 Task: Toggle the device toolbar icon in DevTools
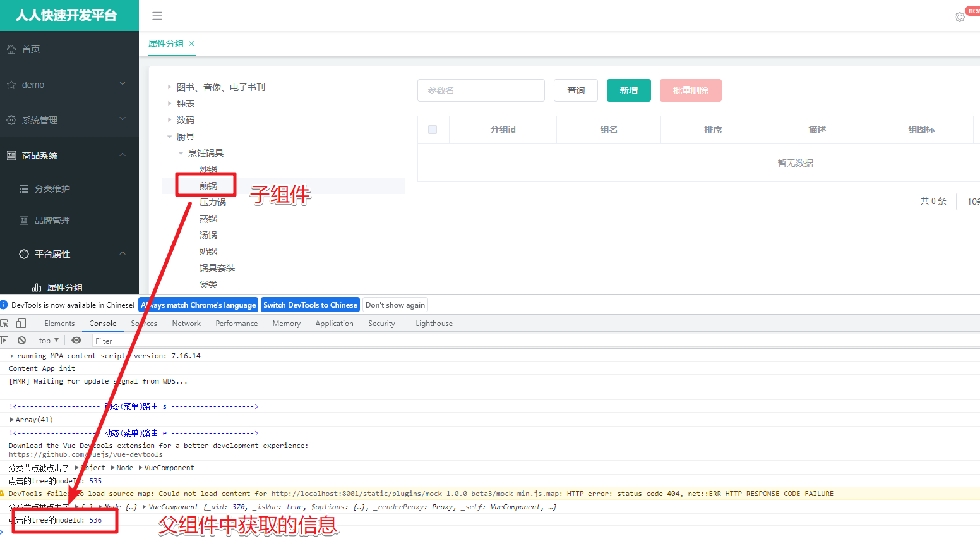tap(21, 324)
